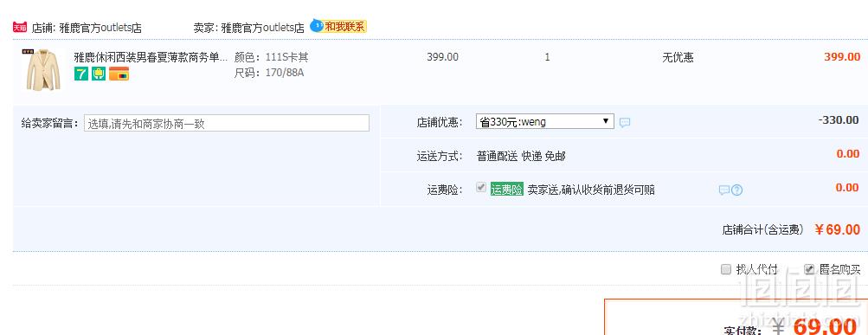
Task: Click the green 7-day return icon
Action: [81, 74]
